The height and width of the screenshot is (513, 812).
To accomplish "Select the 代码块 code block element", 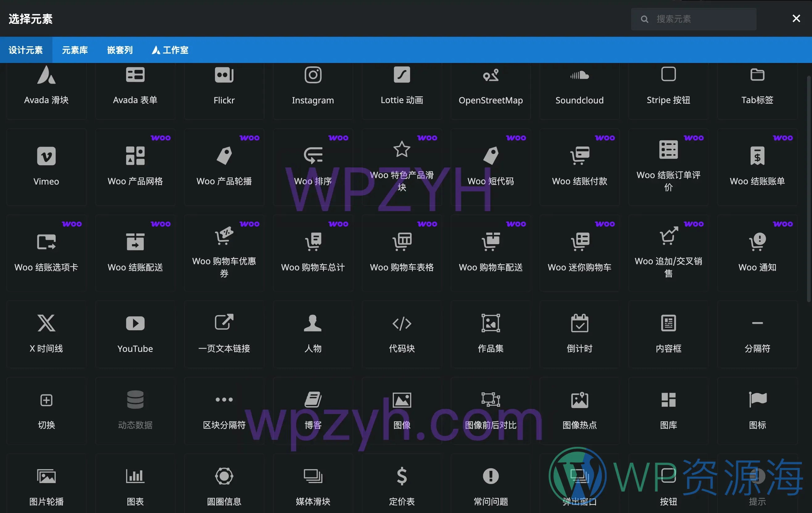I will 402,334.
